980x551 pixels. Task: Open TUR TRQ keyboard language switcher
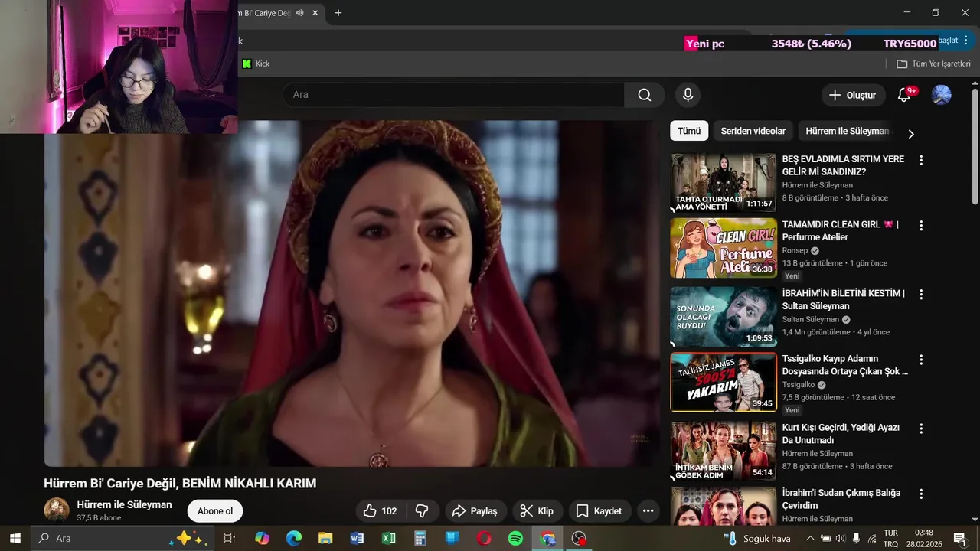(x=891, y=538)
